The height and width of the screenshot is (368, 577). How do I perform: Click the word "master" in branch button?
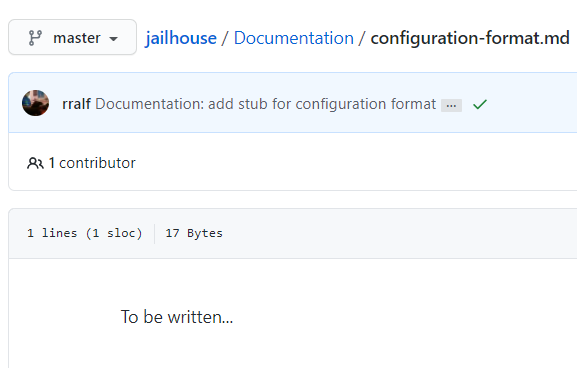(x=77, y=38)
